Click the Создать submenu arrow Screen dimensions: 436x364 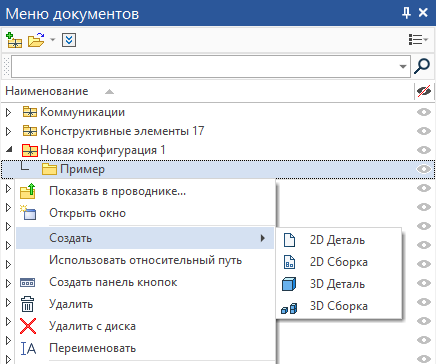pyautogui.click(x=263, y=238)
